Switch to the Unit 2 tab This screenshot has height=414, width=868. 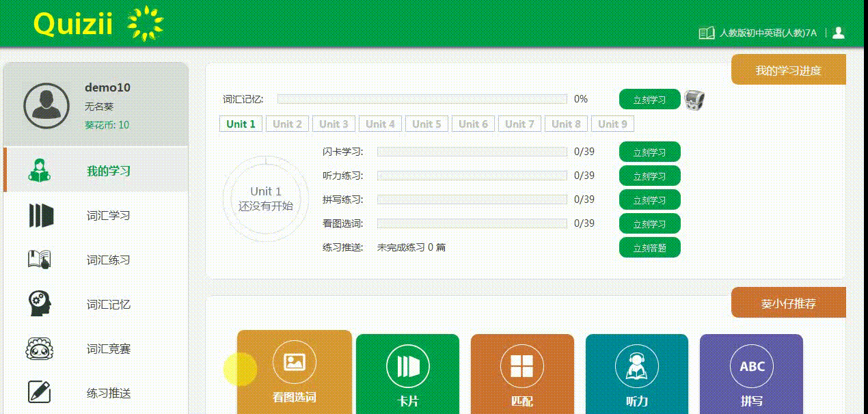pos(287,124)
